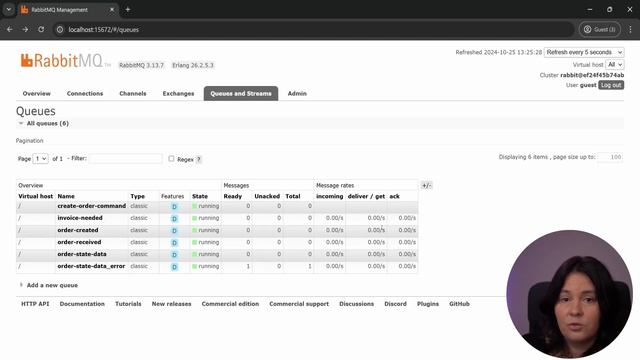Open the Plugins footer link
640x360 pixels.
pyautogui.click(x=428, y=304)
